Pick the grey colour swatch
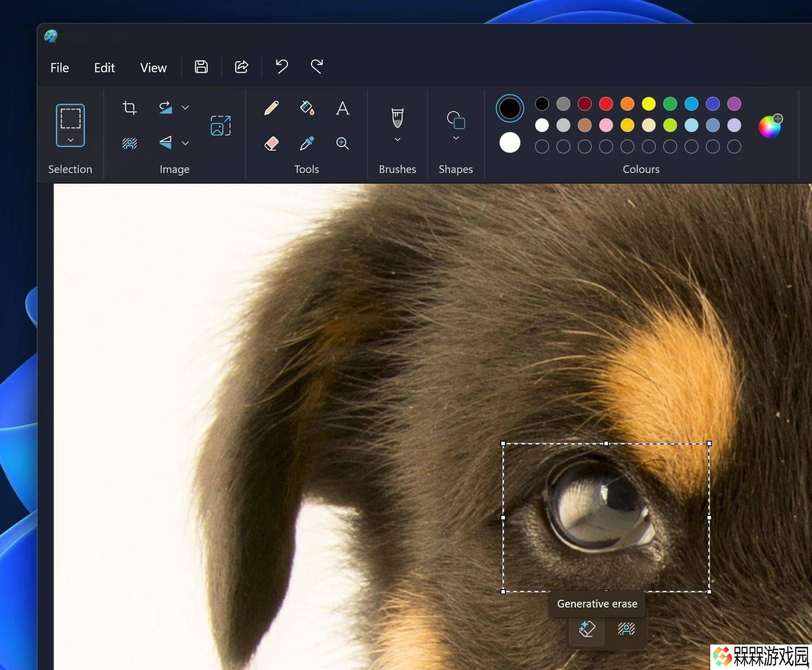 click(x=563, y=104)
